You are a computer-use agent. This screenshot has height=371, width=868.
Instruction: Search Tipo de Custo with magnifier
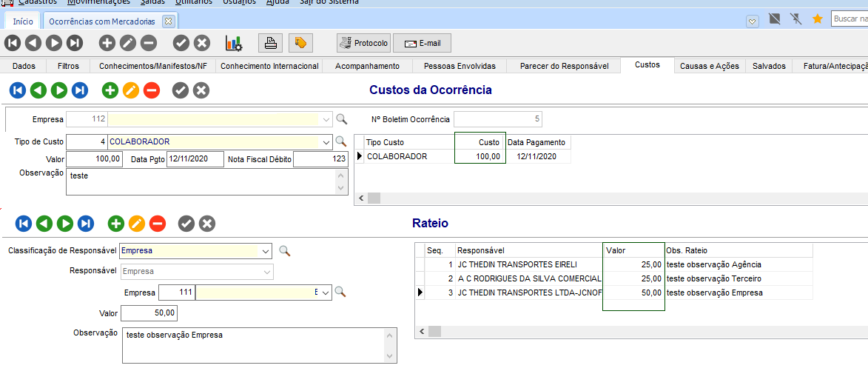(342, 141)
